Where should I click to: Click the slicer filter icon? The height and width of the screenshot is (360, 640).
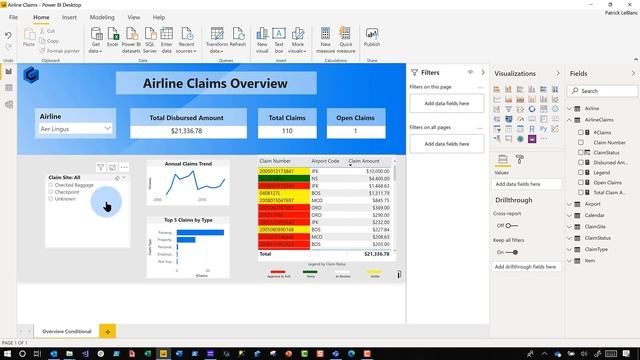pyautogui.click(x=100, y=167)
